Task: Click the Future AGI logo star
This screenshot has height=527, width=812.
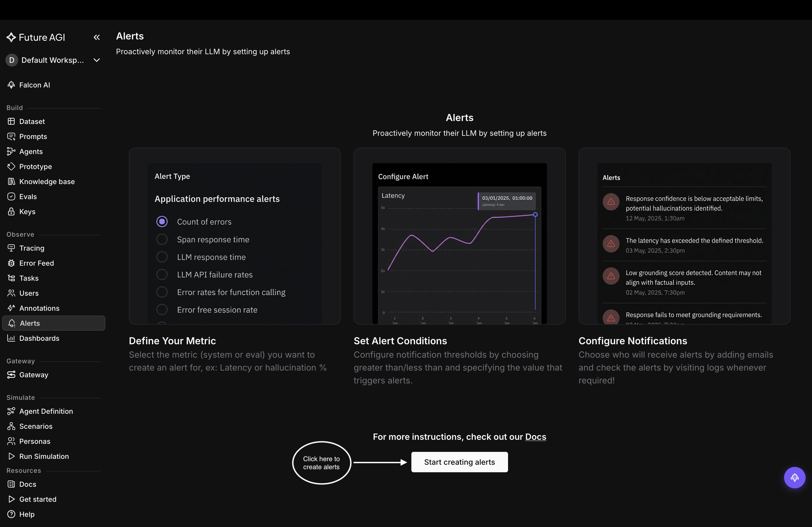Action: tap(11, 37)
